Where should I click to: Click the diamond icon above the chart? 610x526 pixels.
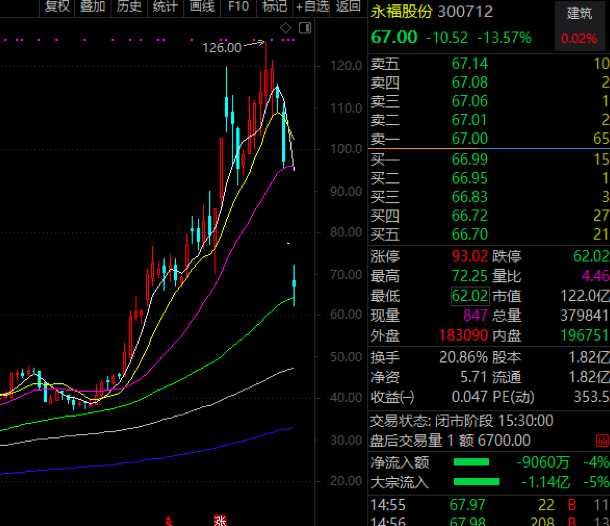pos(287,26)
